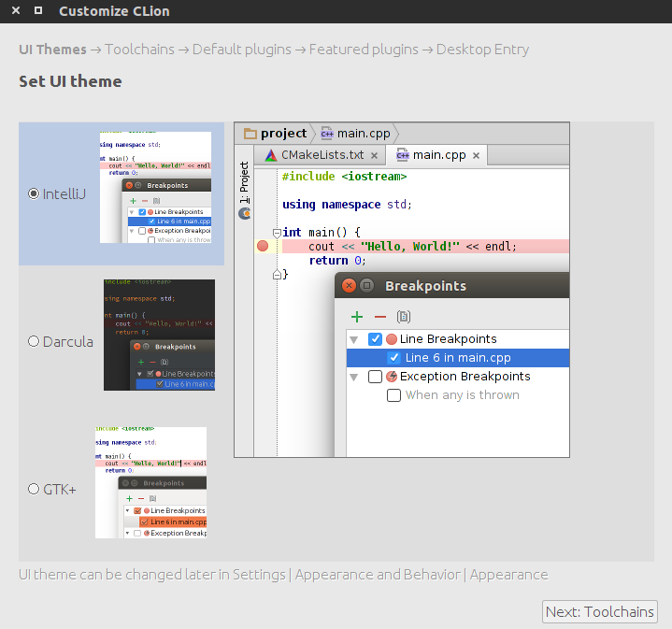Click the 'return 0;' code line
This screenshot has height=629, width=672.
coord(337,261)
